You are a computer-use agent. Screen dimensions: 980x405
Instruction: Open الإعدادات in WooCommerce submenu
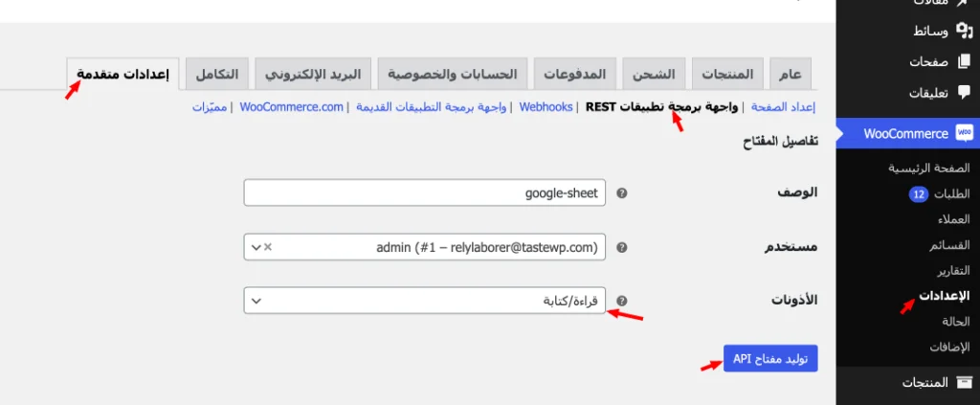[945, 295]
